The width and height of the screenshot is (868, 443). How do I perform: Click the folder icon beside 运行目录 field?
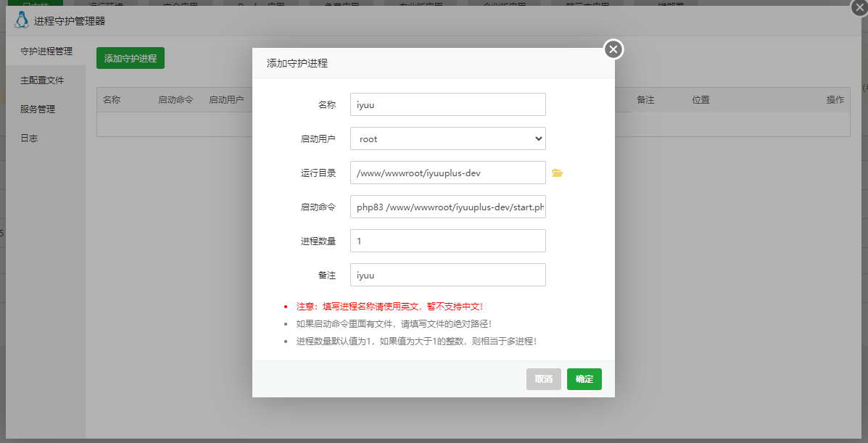(x=557, y=173)
